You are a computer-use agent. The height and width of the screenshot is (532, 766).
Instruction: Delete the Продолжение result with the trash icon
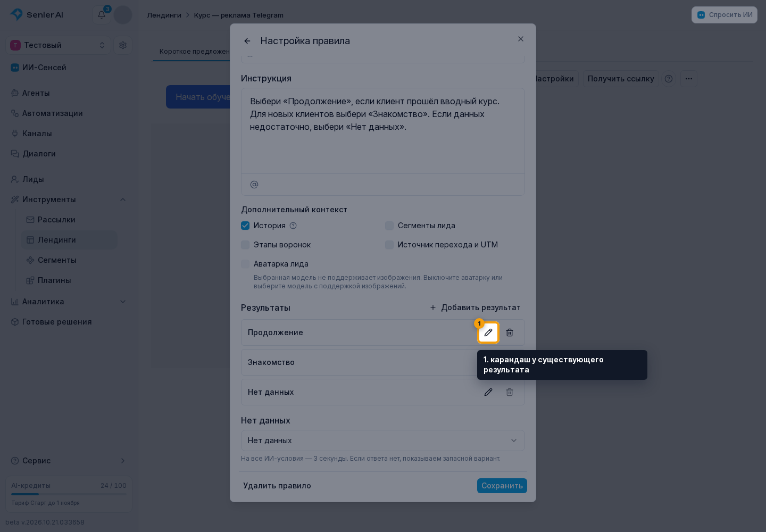click(x=510, y=332)
